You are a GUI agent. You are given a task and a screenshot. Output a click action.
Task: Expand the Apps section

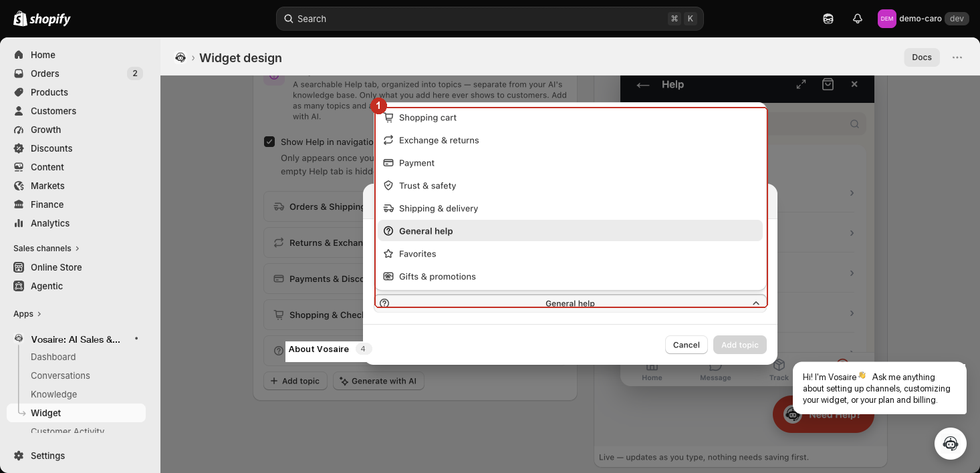pos(27,313)
